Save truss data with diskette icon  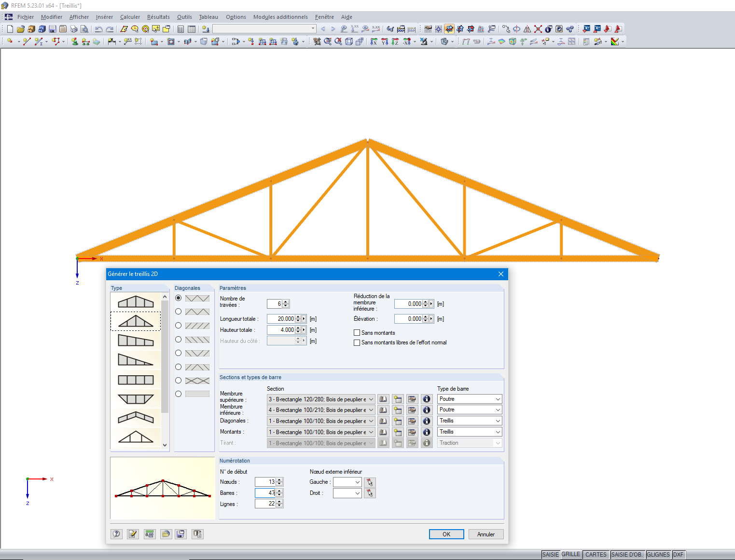(180, 534)
